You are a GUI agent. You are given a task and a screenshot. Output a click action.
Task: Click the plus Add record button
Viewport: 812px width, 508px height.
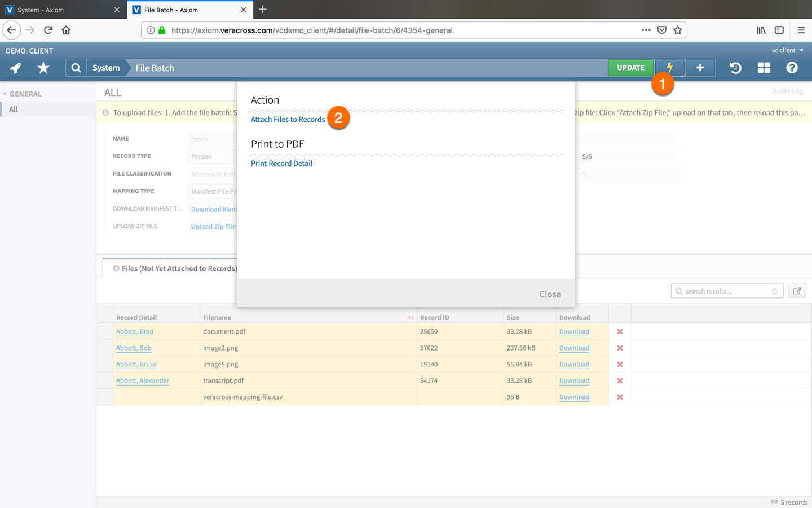700,68
